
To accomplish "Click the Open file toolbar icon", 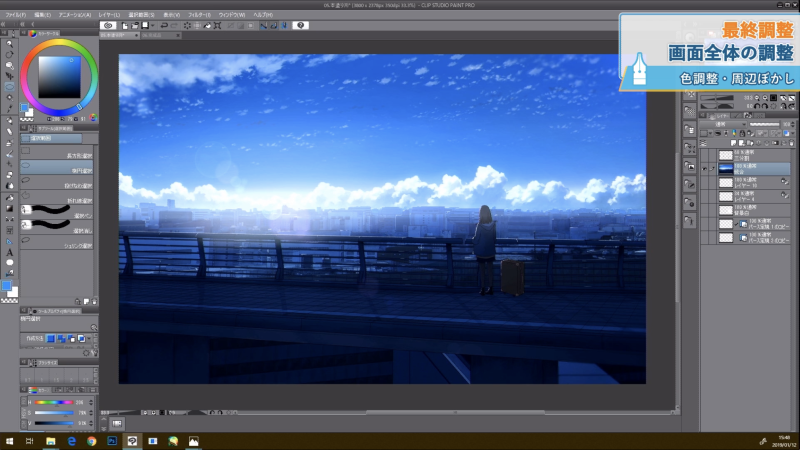I will (135, 25).
